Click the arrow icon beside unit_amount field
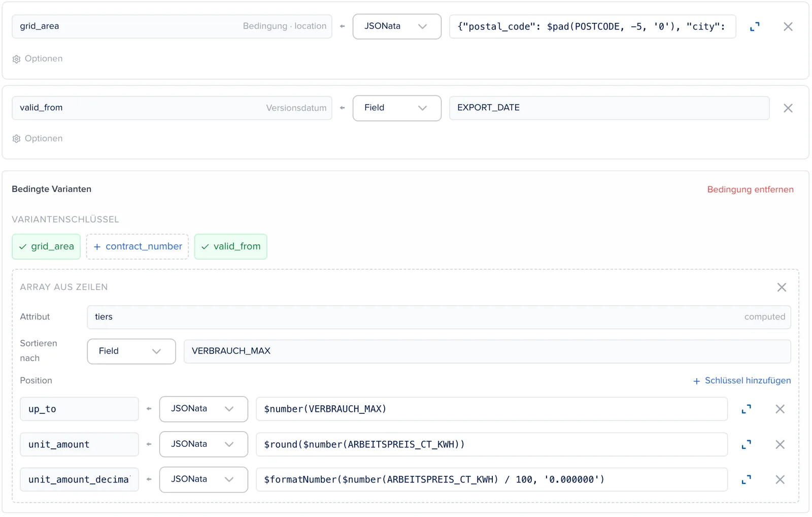Screen dimensions: 812x517 click(149, 444)
